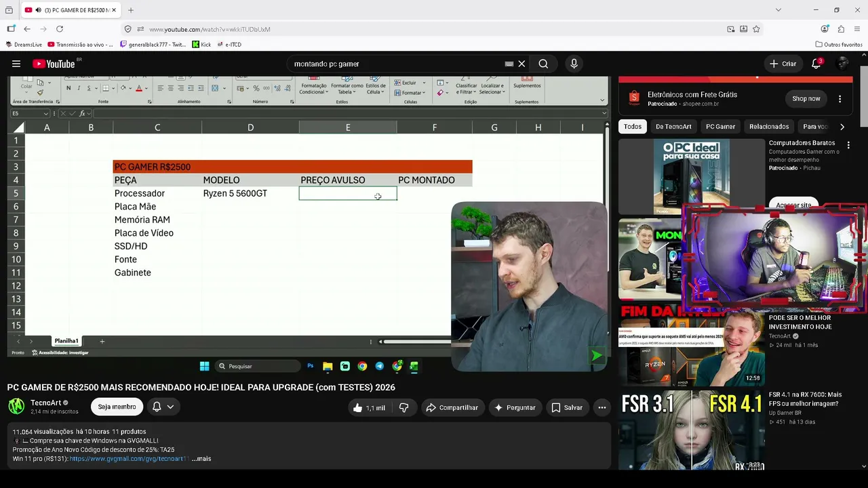Toggle underline S in the Excel video ribbon

(x=88, y=88)
